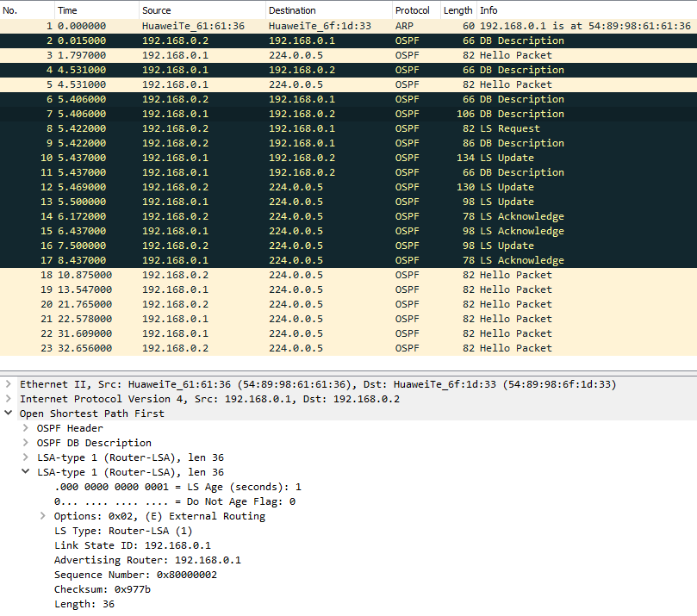Sort by the Length column header

(458, 10)
